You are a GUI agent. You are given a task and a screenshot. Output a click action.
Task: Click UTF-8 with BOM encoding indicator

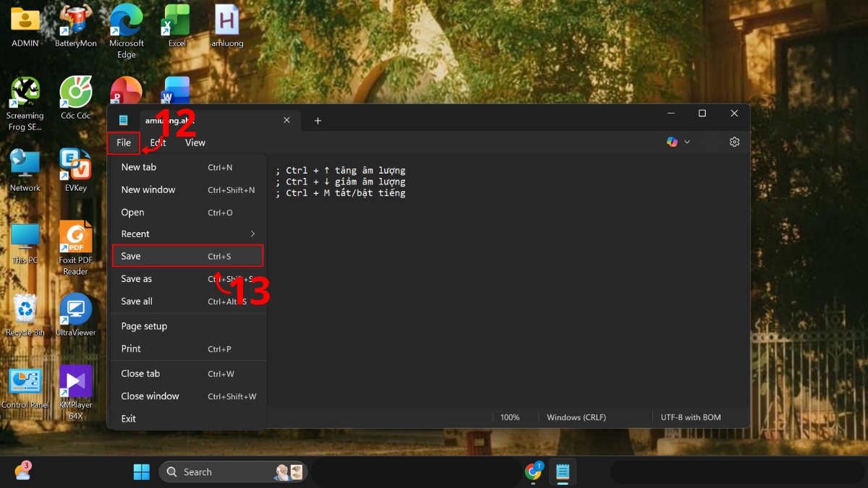click(x=691, y=417)
